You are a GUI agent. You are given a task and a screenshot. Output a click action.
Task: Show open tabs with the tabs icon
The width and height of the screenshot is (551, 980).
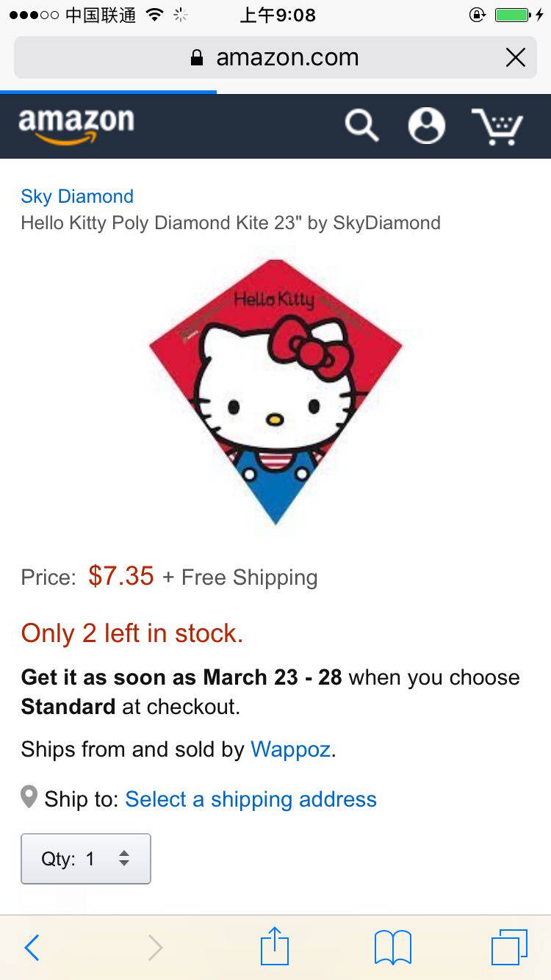point(509,947)
